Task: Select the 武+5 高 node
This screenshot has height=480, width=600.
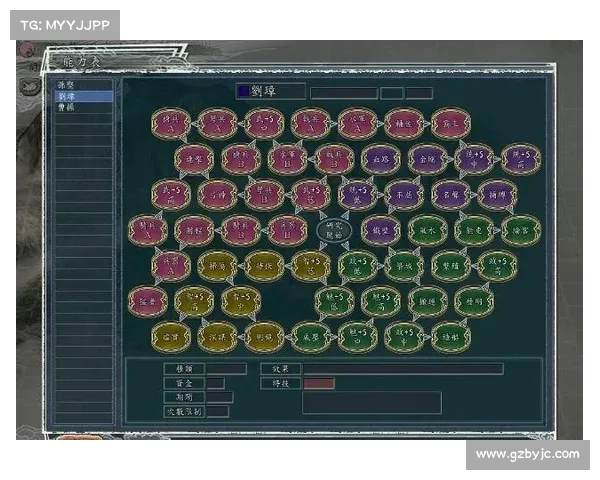Action: 171,194
